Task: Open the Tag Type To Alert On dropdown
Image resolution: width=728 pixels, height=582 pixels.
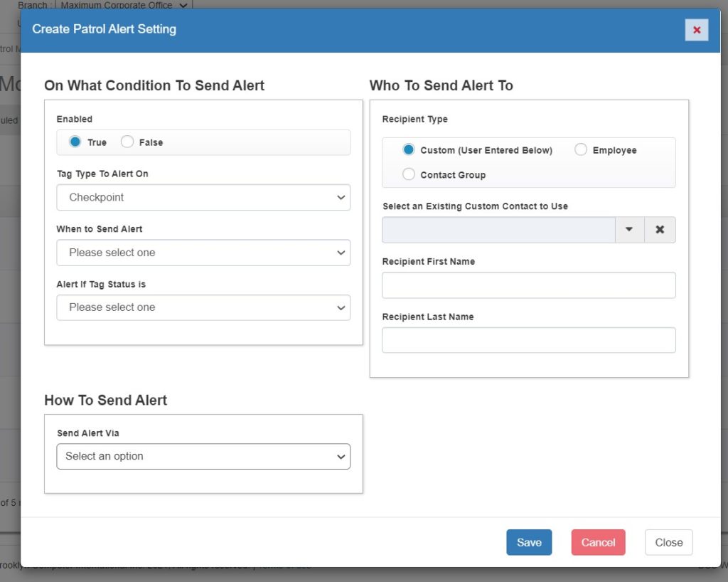Action: pyautogui.click(x=203, y=198)
